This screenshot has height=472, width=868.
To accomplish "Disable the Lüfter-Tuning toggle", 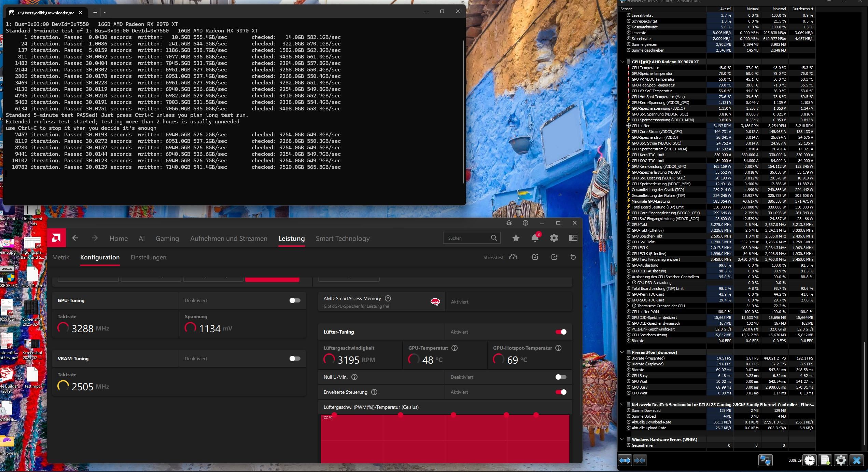I will click(x=561, y=332).
